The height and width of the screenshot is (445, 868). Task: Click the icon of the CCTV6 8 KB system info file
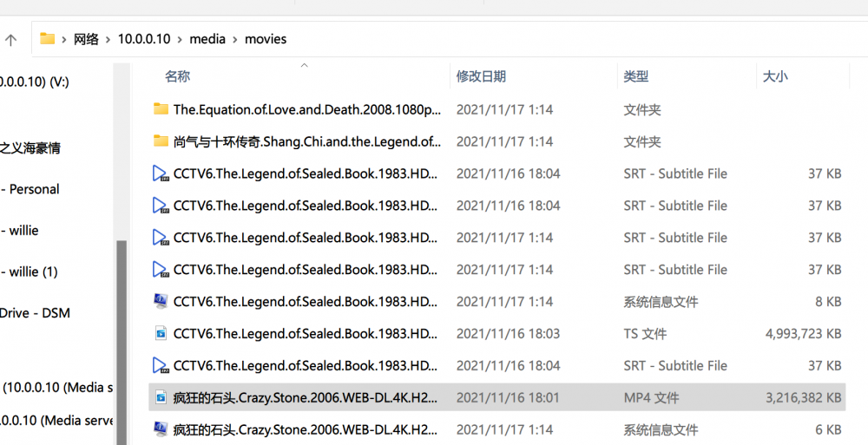161,301
